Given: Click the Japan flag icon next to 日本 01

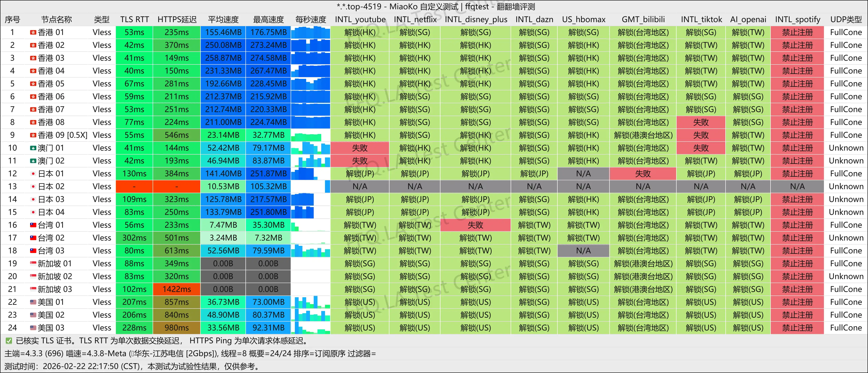Looking at the screenshot, I should [33, 173].
